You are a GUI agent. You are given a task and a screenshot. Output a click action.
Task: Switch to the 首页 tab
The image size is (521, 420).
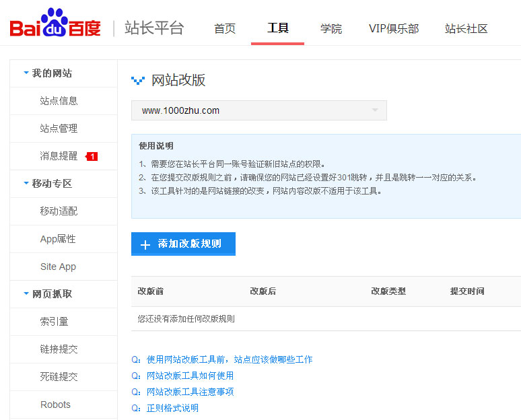pyautogui.click(x=225, y=29)
